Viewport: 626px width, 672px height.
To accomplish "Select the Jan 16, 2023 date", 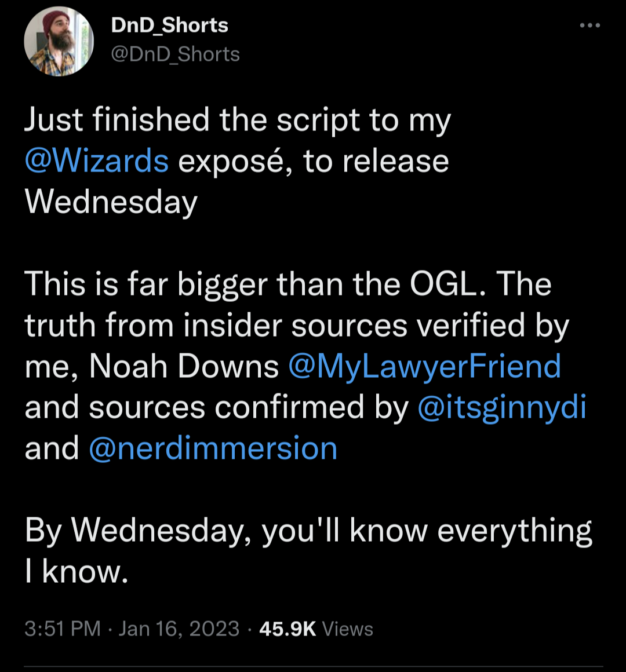I will (x=179, y=629).
